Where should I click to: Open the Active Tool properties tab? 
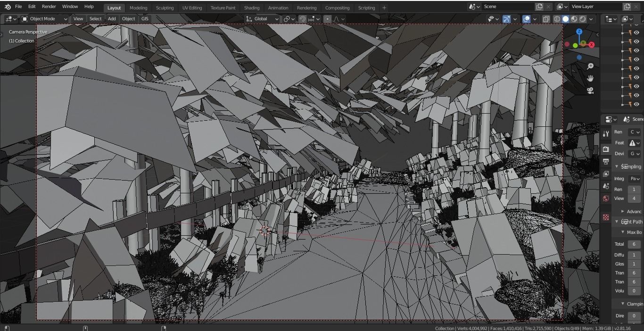click(x=606, y=134)
